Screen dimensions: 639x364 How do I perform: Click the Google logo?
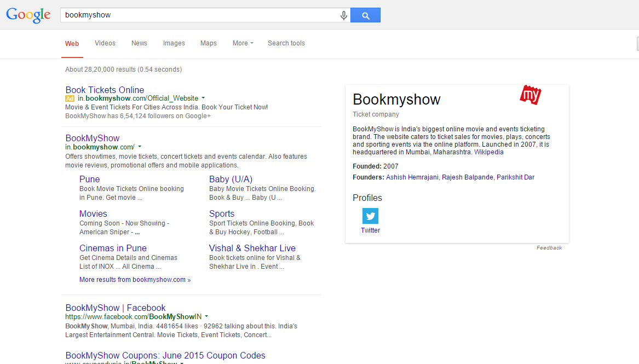pos(28,15)
